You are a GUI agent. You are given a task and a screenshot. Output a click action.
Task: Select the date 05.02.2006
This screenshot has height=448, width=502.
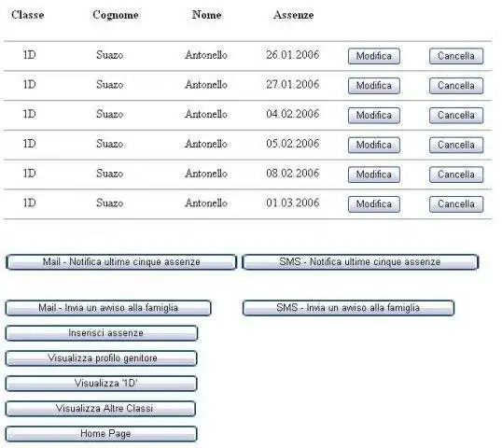pos(293,144)
